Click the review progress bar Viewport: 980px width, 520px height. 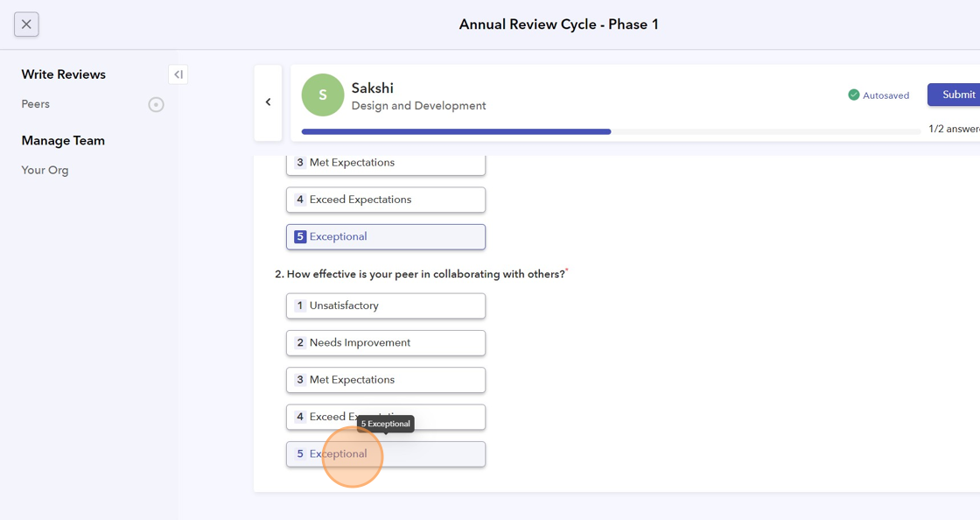[x=612, y=131]
